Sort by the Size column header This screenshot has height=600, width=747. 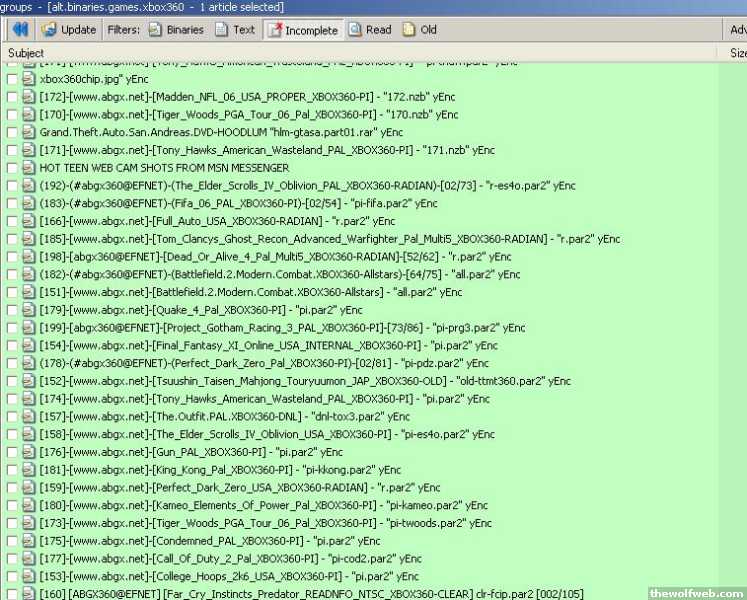(x=738, y=53)
